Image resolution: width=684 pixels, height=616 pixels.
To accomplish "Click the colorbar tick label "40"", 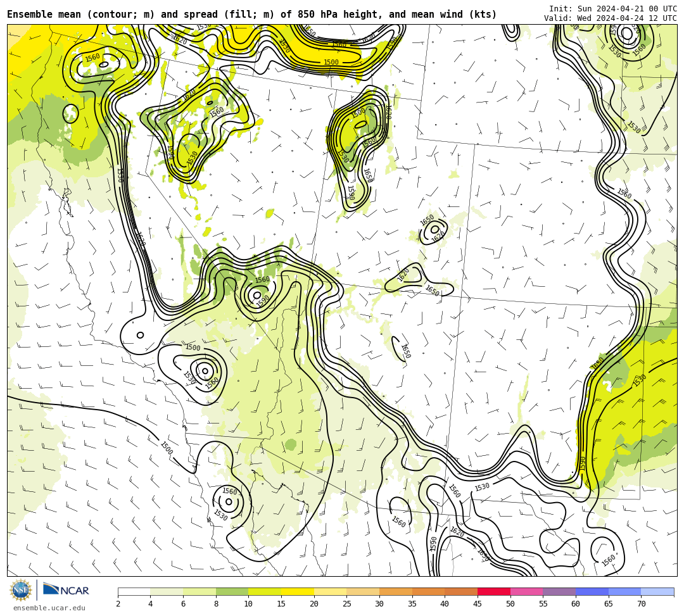I will pos(445,604).
